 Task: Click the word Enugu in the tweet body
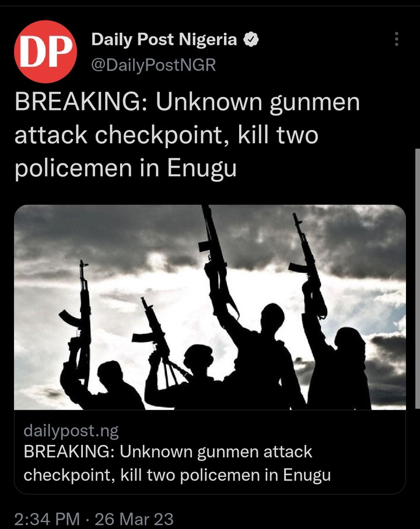click(202, 168)
